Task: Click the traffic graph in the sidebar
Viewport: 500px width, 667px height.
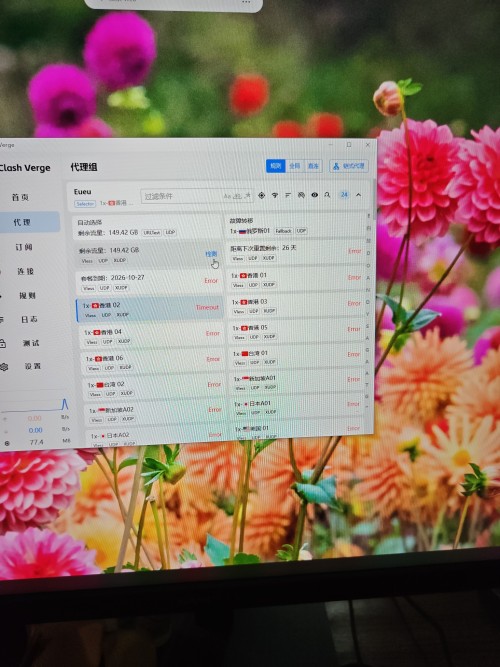Action: point(35,405)
